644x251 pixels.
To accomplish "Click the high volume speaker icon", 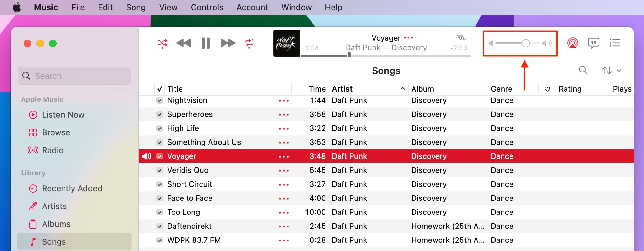I will [547, 43].
